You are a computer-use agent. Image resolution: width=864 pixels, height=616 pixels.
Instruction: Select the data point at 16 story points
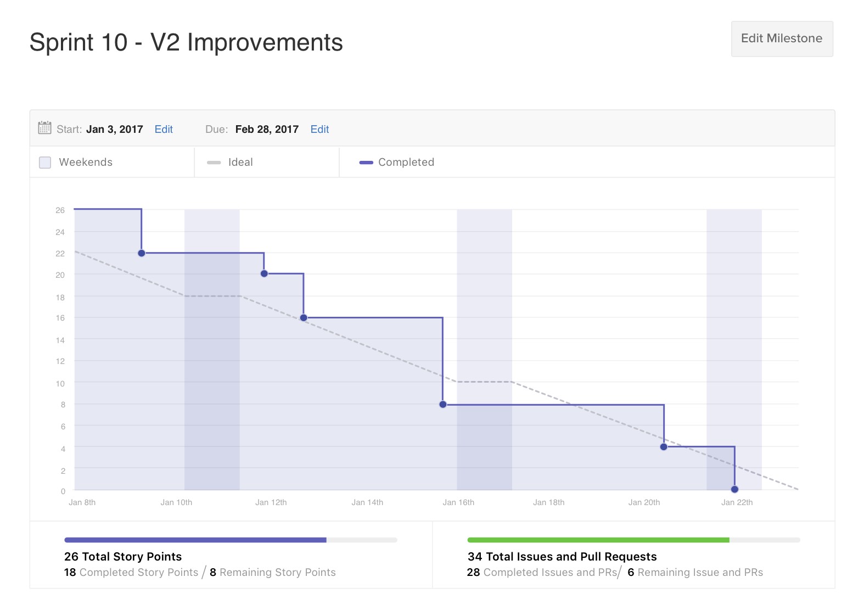click(x=304, y=317)
